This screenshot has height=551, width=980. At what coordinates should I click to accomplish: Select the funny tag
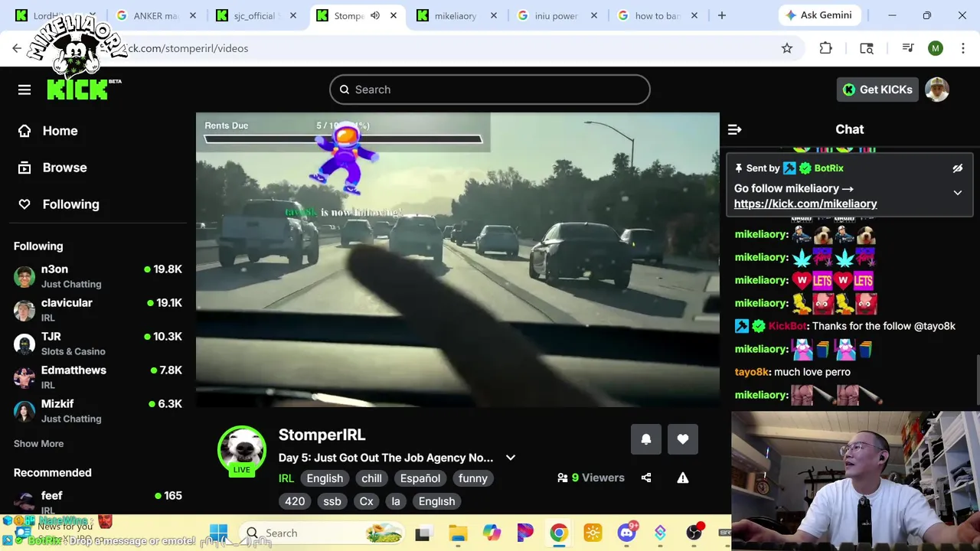coord(472,478)
